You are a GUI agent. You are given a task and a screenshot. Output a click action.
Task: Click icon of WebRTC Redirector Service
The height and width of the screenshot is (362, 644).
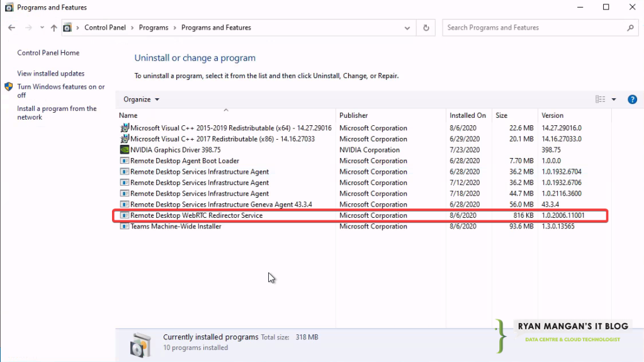coord(125,215)
